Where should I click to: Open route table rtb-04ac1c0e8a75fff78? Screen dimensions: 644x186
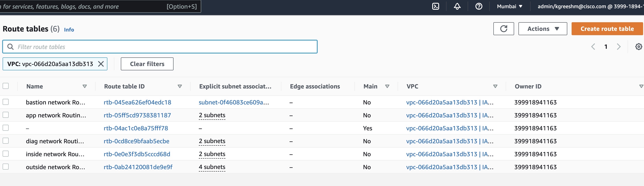[x=136, y=128]
